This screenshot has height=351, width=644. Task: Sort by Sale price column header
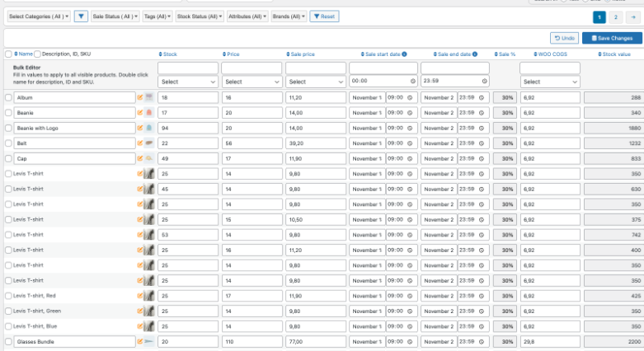tap(300, 54)
